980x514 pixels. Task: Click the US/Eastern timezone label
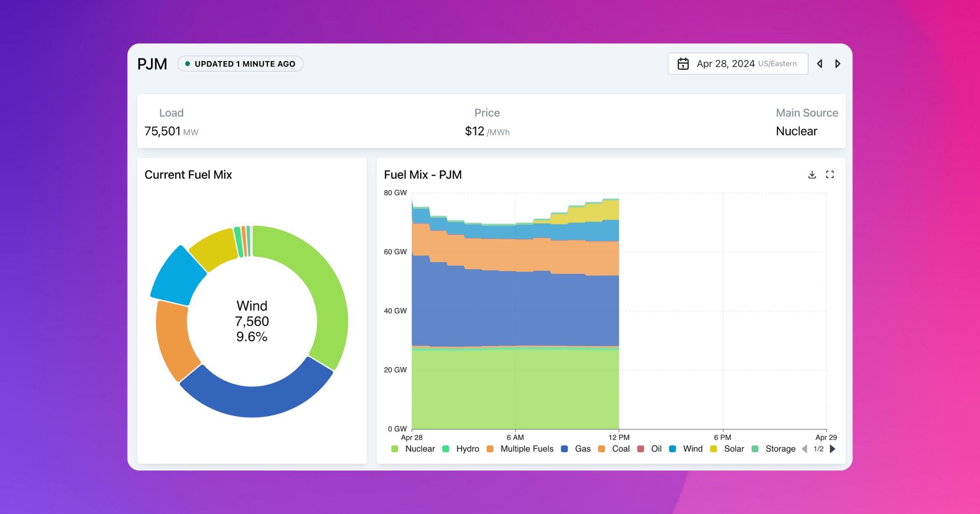point(778,64)
